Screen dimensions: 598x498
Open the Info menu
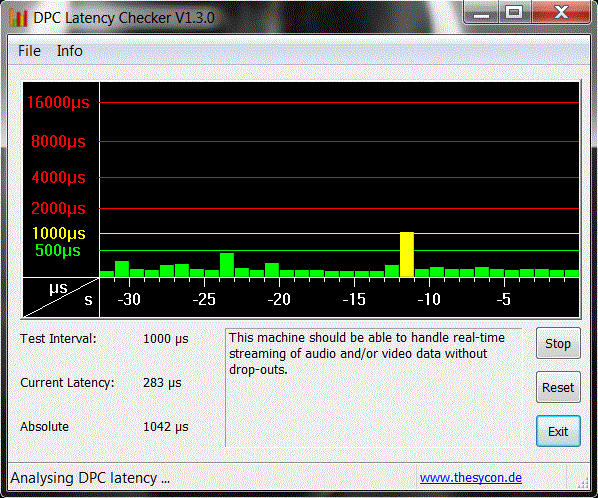tap(69, 51)
